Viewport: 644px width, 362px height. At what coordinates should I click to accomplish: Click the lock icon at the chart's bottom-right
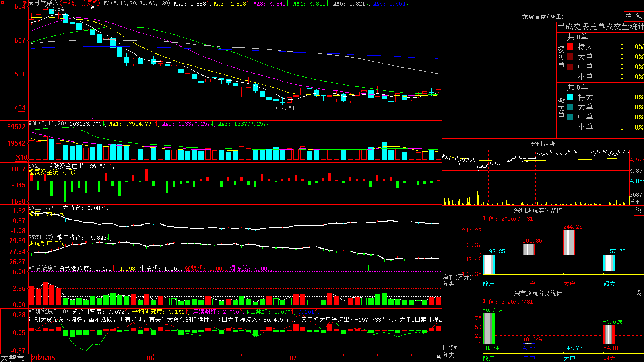point(438,357)
